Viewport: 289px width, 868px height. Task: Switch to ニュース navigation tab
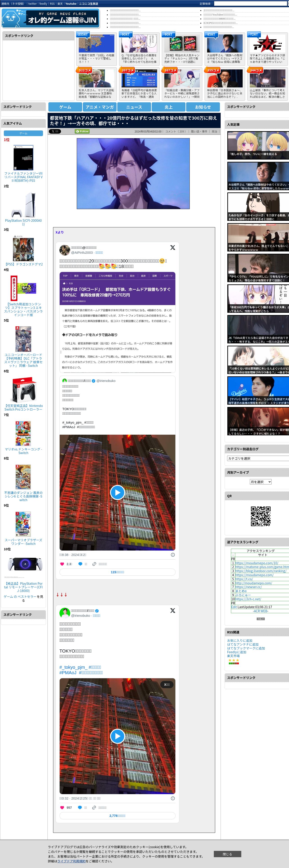(134, 107)
